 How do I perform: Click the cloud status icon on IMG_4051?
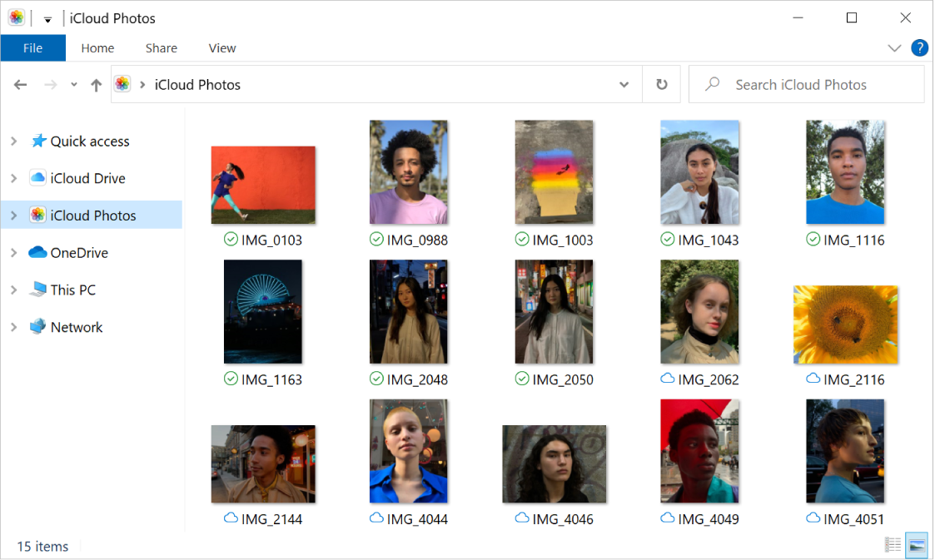click(813, 518)
